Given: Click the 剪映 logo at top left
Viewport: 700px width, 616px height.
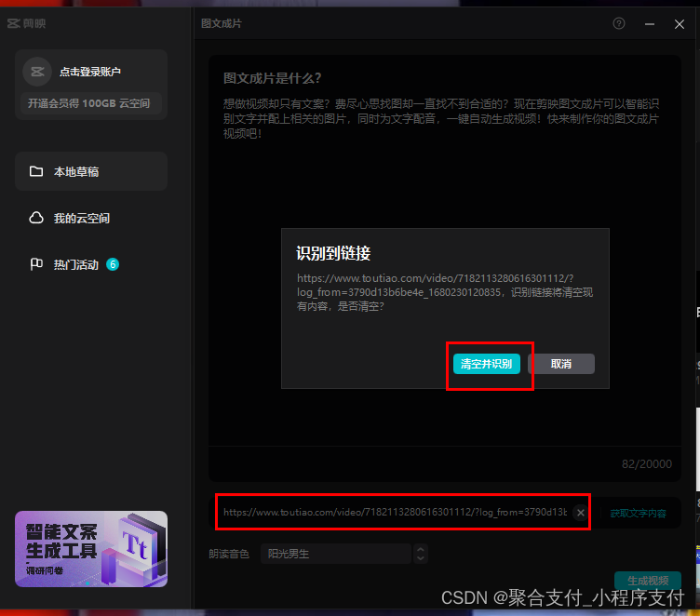Looking at the screenshot, I should pos(27,23).
